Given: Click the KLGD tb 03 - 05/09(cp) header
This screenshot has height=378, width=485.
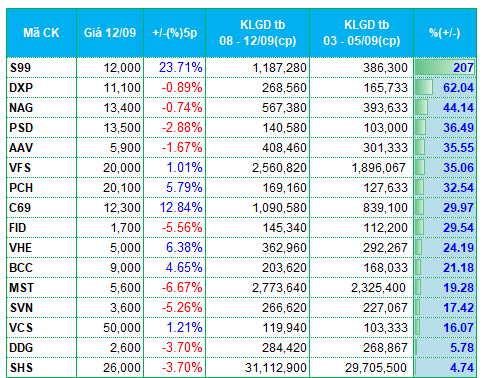Looking at the screenshot, I should click(x=362, y=33).
